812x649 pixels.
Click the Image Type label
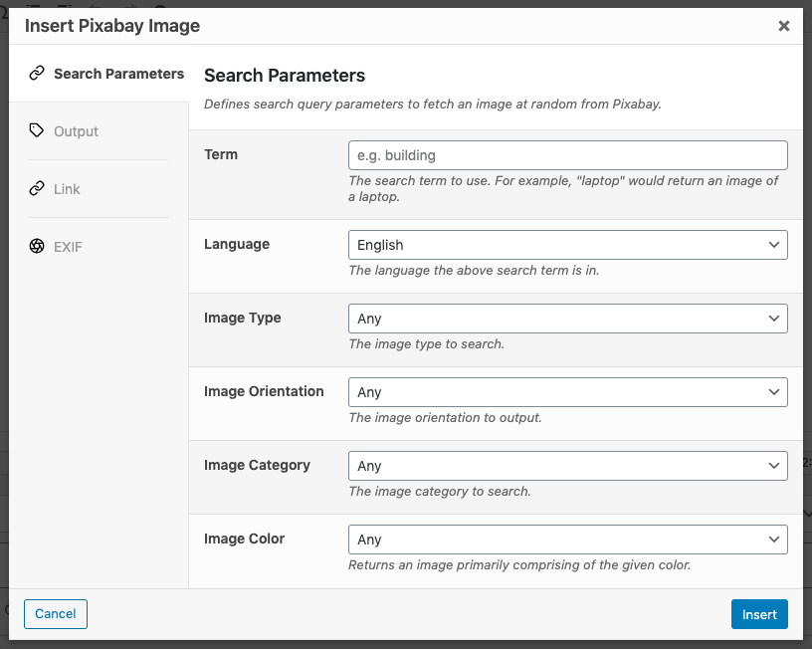(243, 318)
